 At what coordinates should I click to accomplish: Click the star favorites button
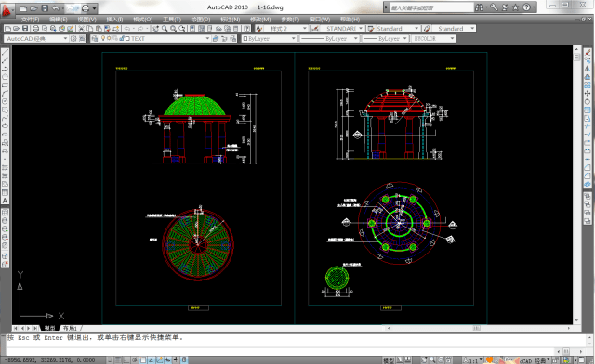point(515,7)
